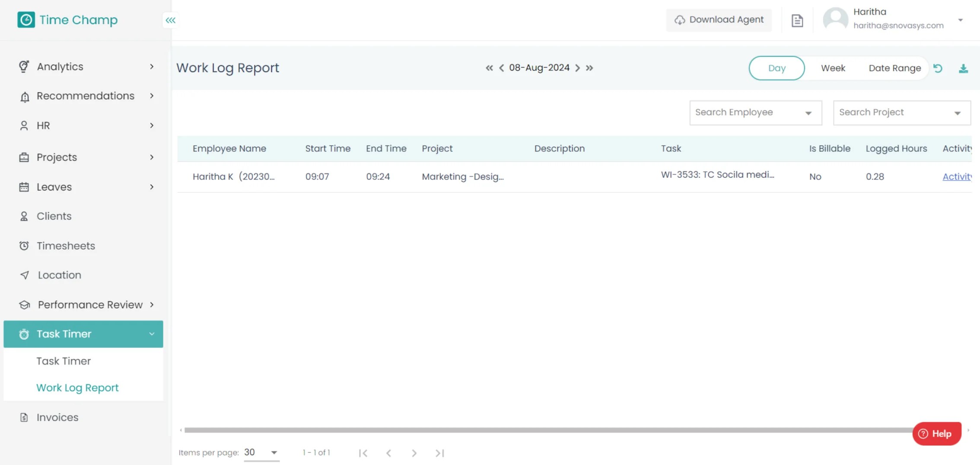Open the Clients menu item
This screenshot has height=465, width=980.
[83, 216]
